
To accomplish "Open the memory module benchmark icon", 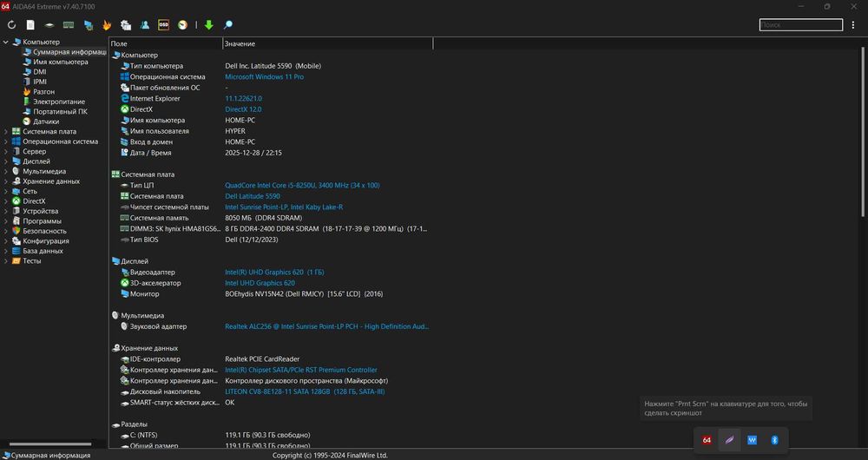I will click(69, 25).
